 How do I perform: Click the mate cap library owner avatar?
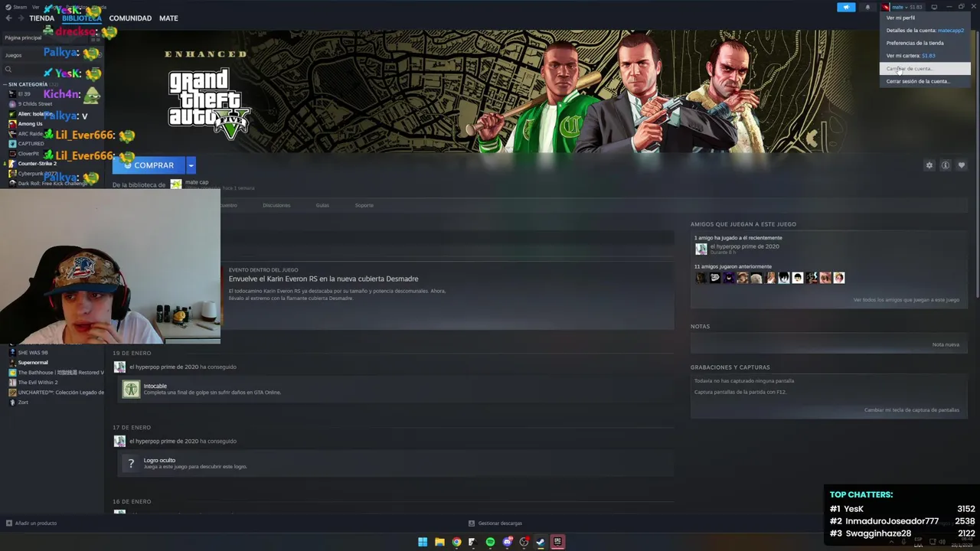[176, 184]
